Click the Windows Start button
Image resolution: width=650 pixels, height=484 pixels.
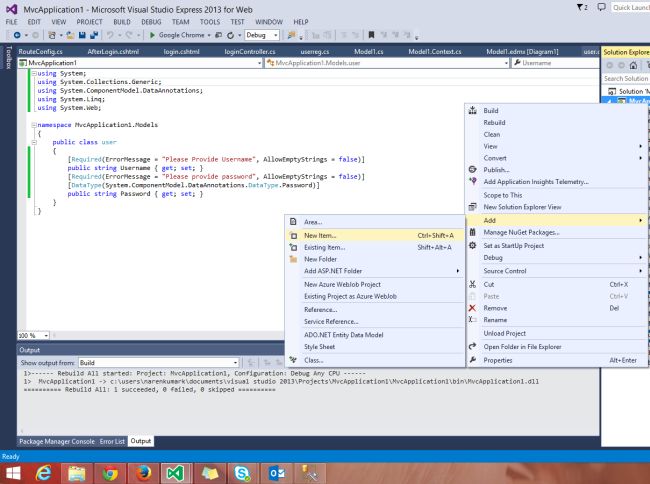[11, 471]
